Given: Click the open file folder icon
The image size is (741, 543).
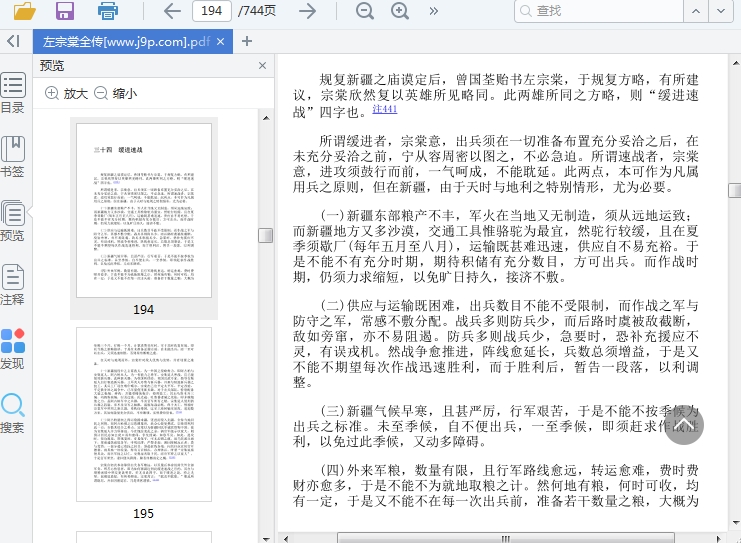Looking at the screenshot, I should point(24,11).
